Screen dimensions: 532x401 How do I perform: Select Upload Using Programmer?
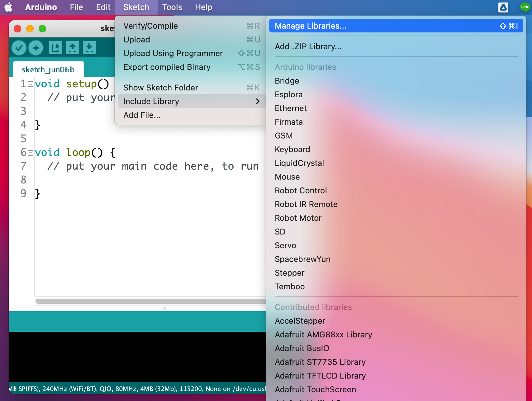(x=192, y=53)
